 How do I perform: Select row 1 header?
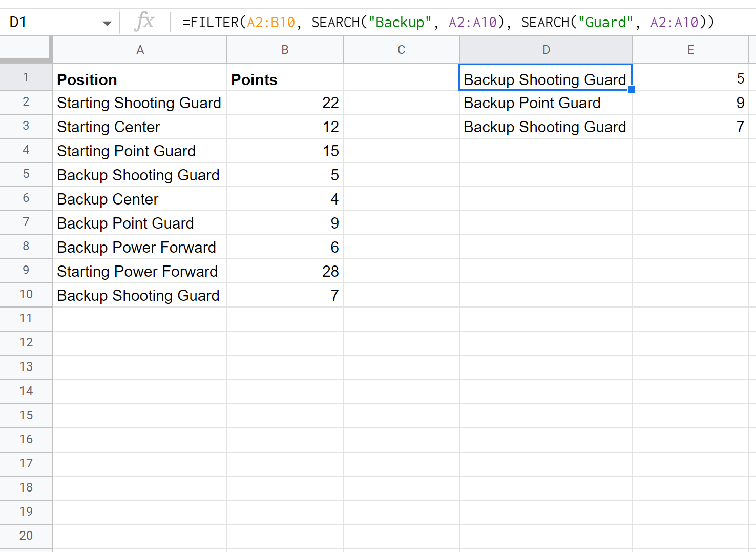tap(26, 77)
